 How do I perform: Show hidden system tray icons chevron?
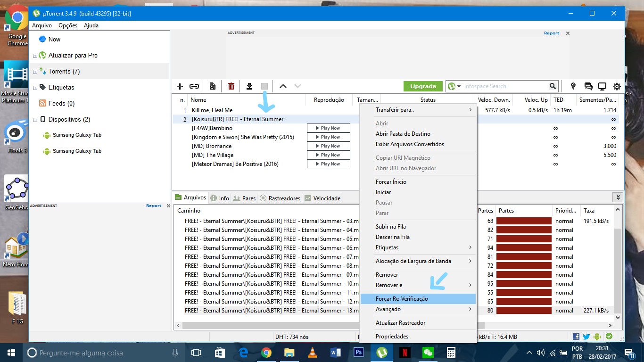[529, 353]
